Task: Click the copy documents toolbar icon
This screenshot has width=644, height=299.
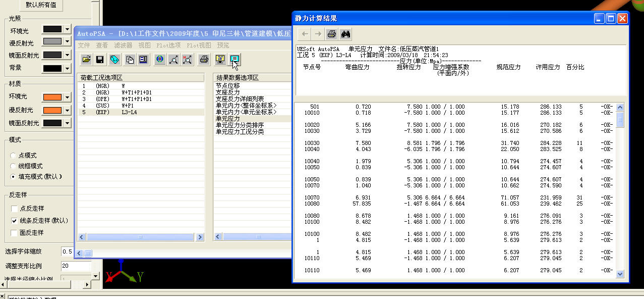Action: pos(130,60)
